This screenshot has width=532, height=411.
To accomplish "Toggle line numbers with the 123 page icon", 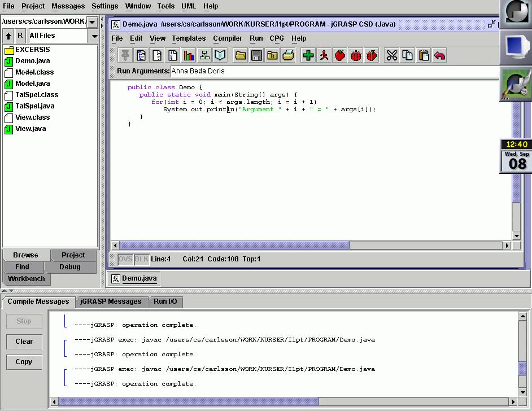I will point(173,55).
